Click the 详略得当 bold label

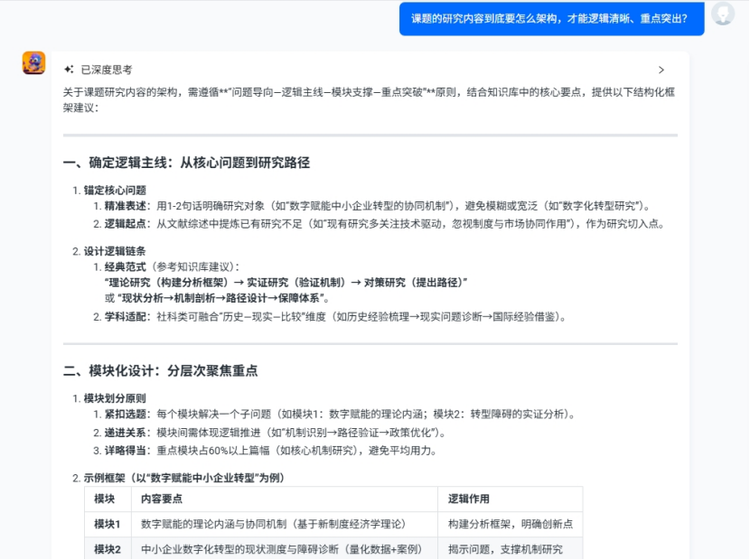tap(126, 451)
